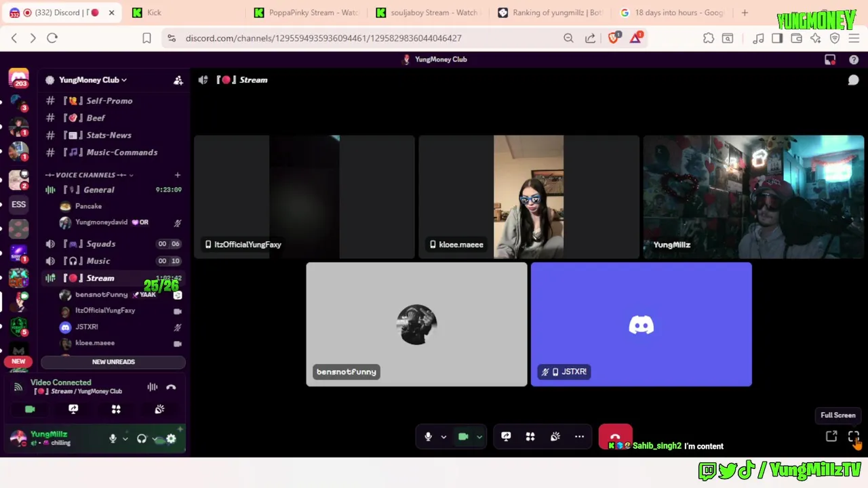868x488 pixels.
Task: Switch to the 18 days into hours tab
Action: point(672,12)
